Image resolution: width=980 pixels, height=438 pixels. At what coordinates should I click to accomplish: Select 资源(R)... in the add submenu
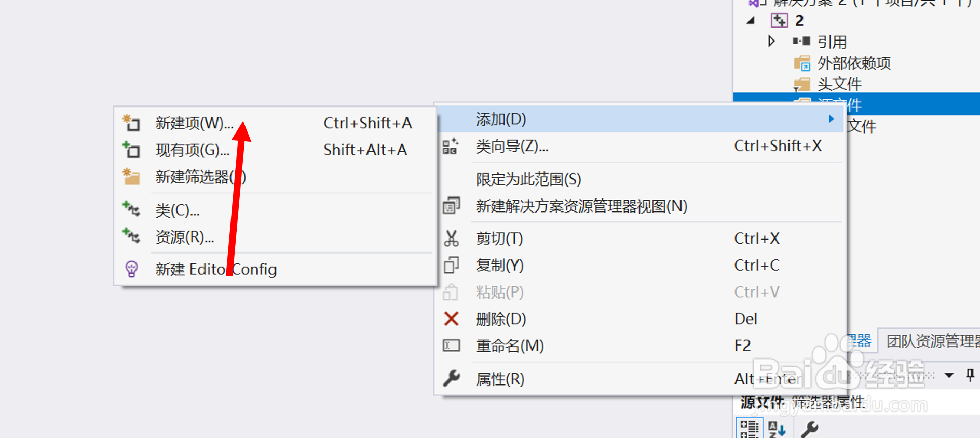[x=185, y=237]
